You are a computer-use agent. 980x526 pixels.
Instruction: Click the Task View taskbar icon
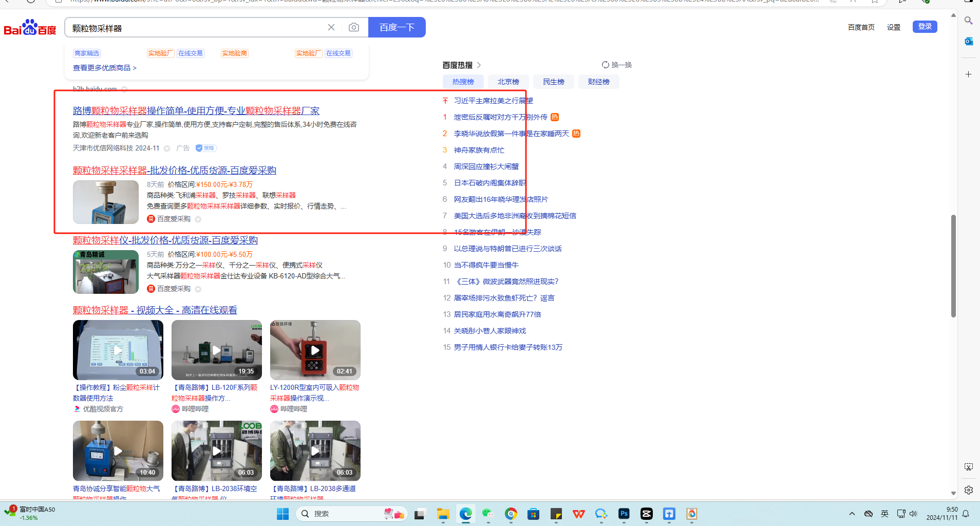coord(420,514)
